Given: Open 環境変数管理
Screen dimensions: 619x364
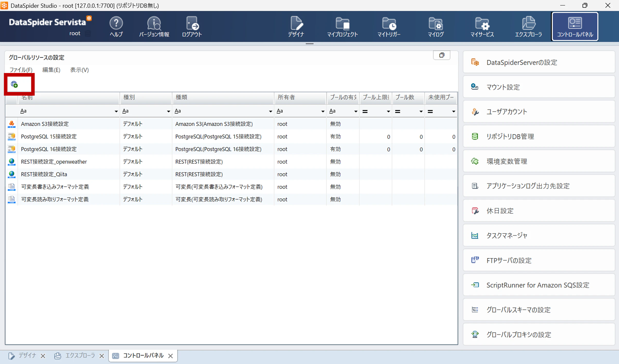Looking at the screenshot, I should pyautogui.click(x=539, y=161).
